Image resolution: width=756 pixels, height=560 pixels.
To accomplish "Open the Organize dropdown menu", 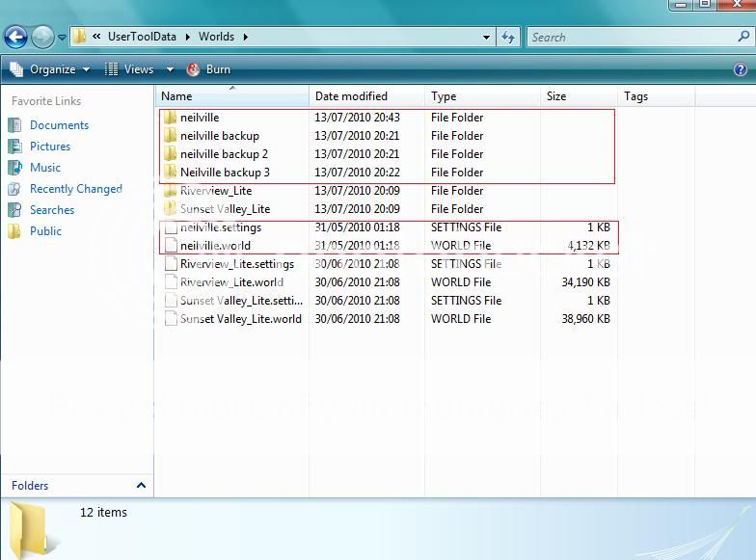I will 52,69.
